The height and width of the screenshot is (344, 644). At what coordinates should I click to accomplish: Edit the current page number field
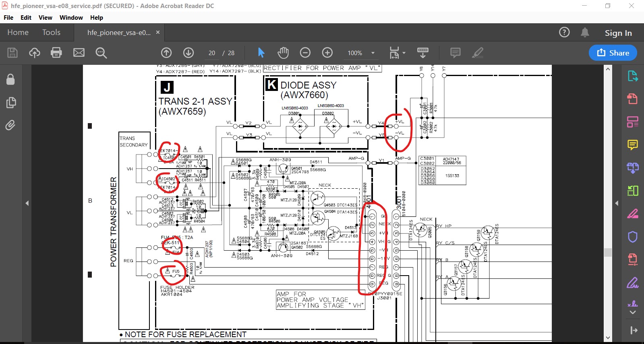click(212, 53)
